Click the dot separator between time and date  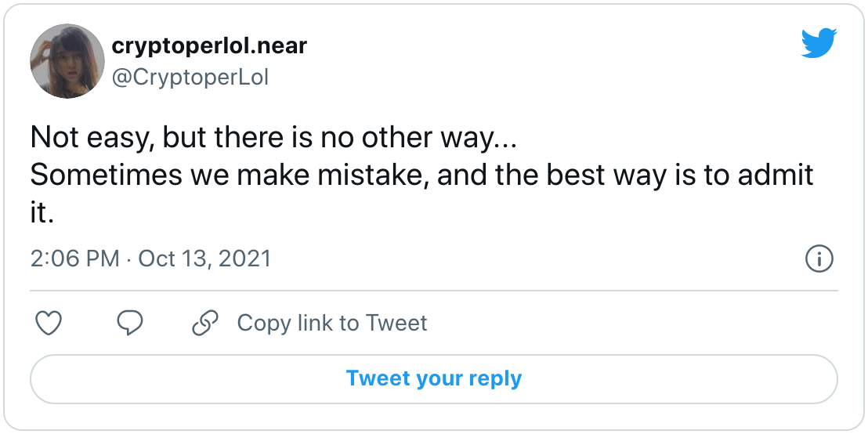pos(129,259)
